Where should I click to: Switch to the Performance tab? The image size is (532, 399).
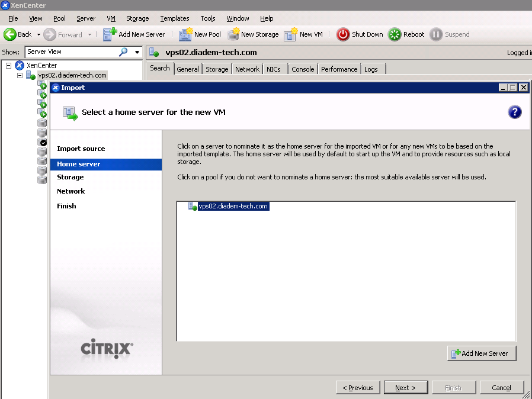339,69
